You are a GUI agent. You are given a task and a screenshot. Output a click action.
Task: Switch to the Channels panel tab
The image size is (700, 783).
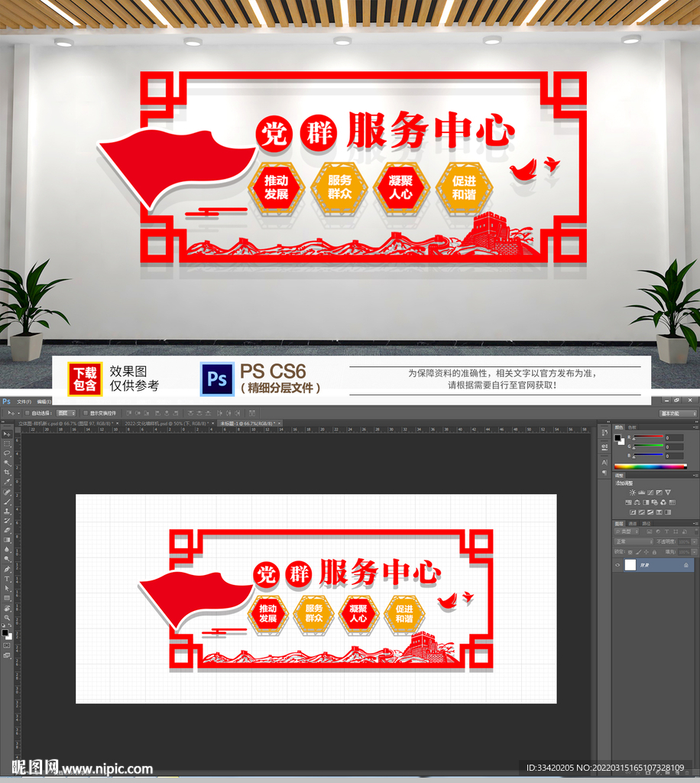point(633,523)
